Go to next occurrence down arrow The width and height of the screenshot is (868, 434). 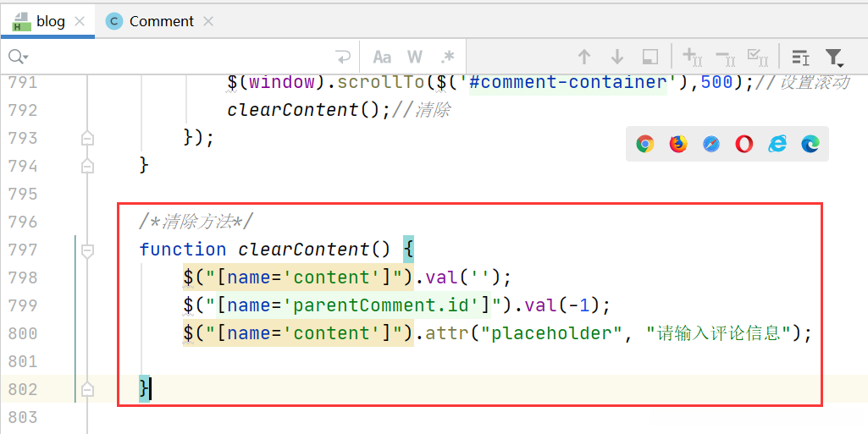[x=616, y=57]
